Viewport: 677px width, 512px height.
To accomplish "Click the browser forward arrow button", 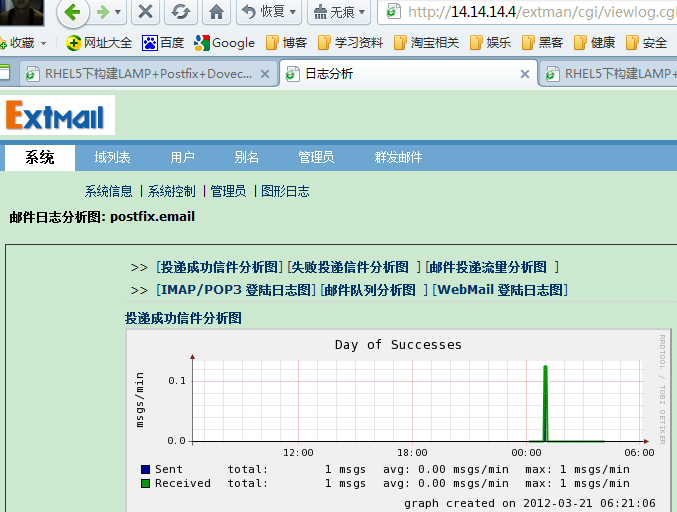I will coord(103,12).
